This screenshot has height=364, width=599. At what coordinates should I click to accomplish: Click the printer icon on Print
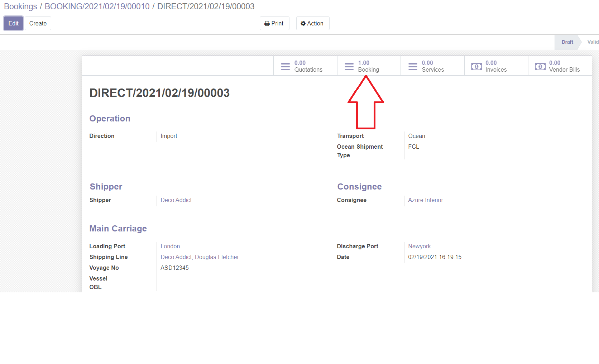267,24
